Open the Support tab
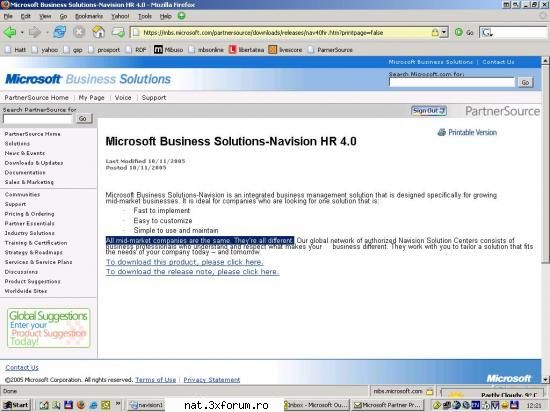Image resolution: width=550 pixels, height=412 pixels. 154,98
